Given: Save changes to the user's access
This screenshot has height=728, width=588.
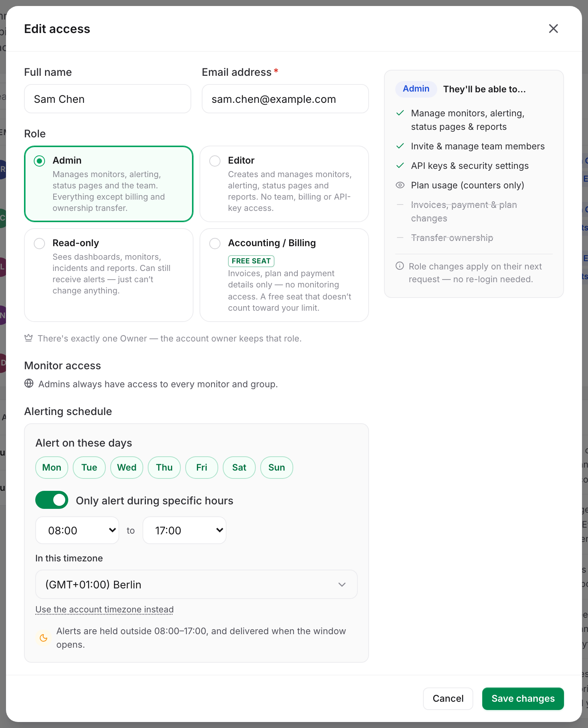Looking at the screenshot, I should click(x=523, y=698).
